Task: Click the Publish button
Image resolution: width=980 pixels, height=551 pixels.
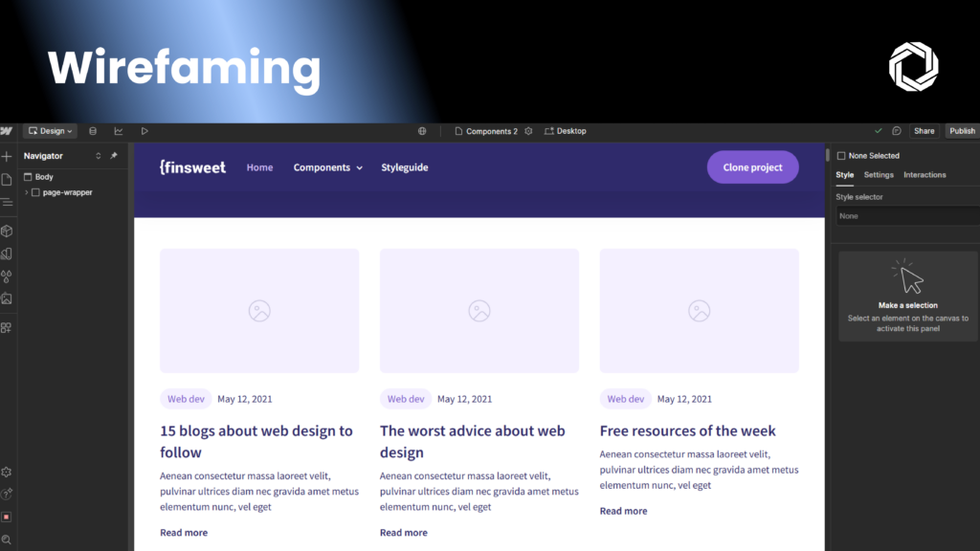Action: click(x=962, y=131)
